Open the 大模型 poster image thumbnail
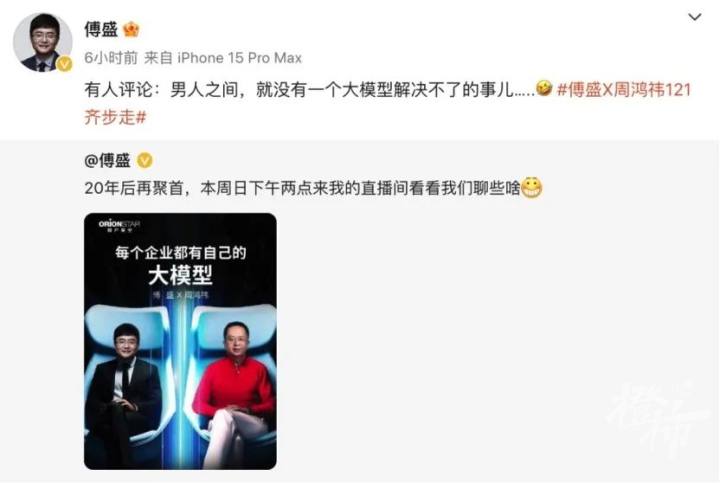Image resolution: width=720 pixels, height=483 pixels. point(180,341)
